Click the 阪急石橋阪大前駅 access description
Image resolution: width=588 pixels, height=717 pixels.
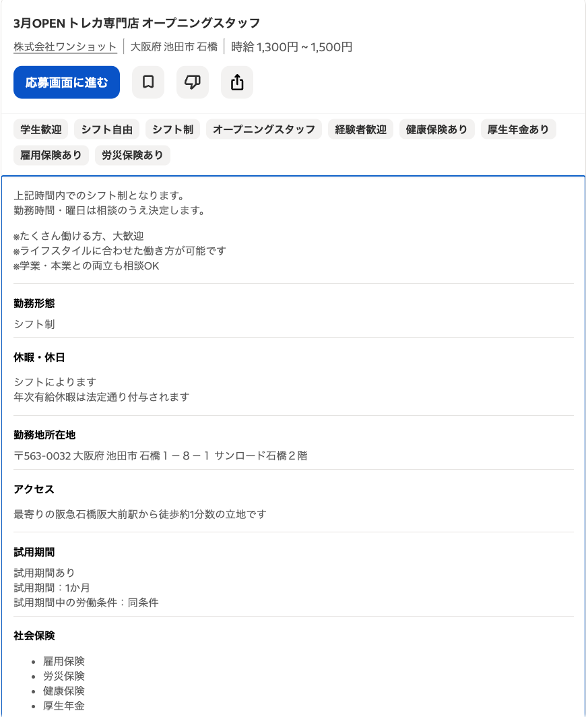coord(140,514)
